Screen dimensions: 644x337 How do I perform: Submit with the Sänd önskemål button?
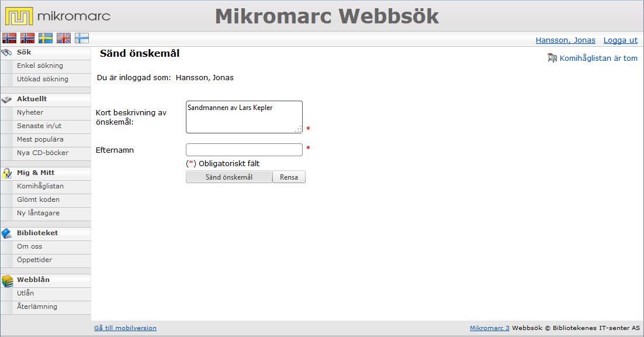coord(228,177)
